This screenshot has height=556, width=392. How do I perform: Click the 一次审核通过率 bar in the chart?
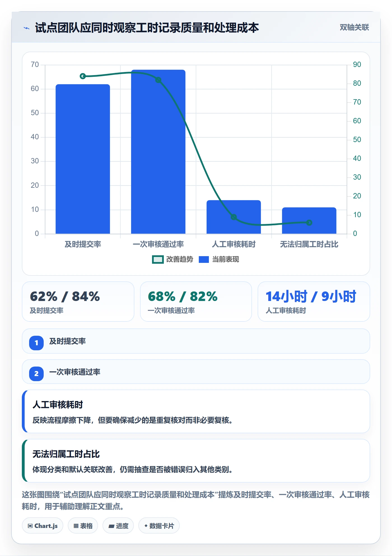(x=158, y=152)
